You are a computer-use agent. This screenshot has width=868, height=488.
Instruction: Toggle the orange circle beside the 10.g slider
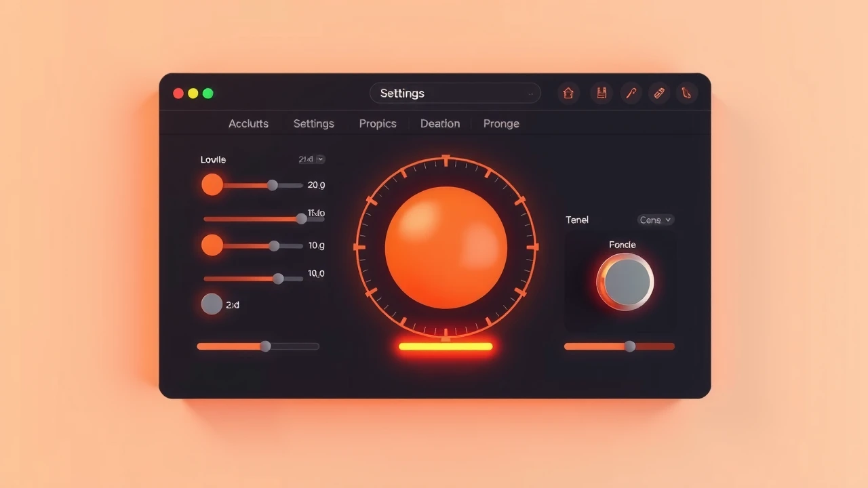[x=212, y=245]
